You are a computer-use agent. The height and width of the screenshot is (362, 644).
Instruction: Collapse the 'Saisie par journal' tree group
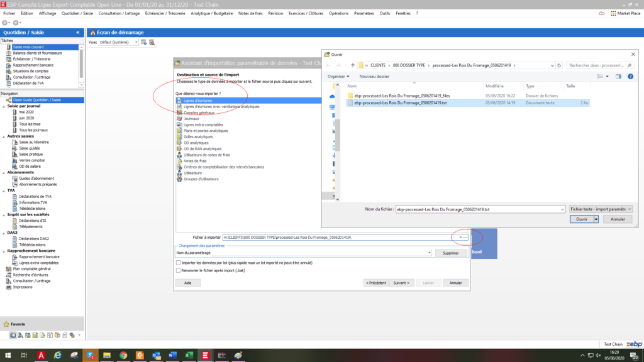(4, 106)
